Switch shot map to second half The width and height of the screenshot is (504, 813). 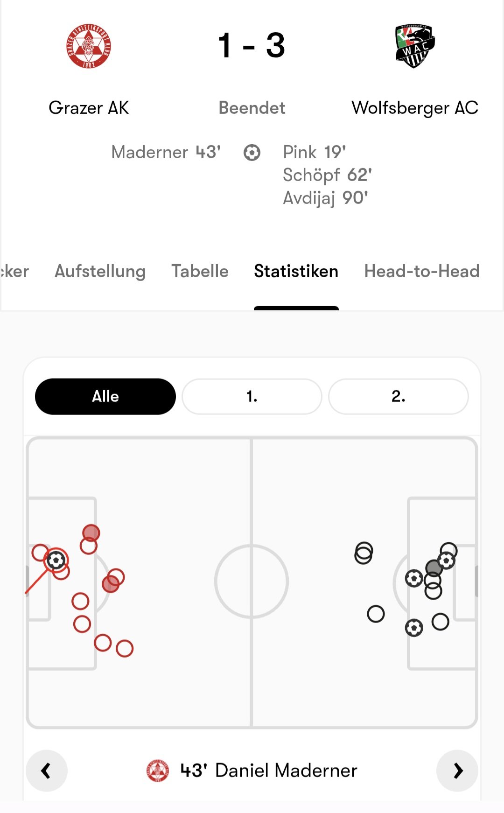tap(398, 396)
